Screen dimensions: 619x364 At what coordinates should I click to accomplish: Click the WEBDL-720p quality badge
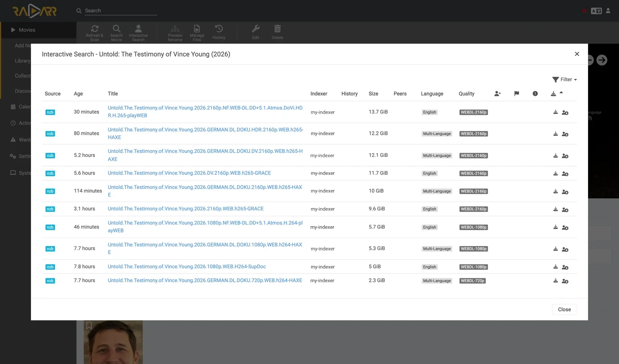472,281
